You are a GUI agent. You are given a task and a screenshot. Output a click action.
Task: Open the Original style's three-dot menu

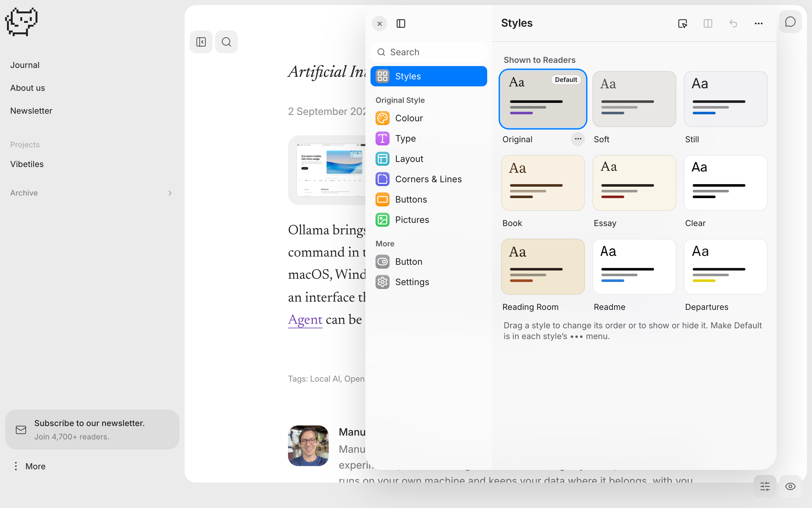[578, 139]
